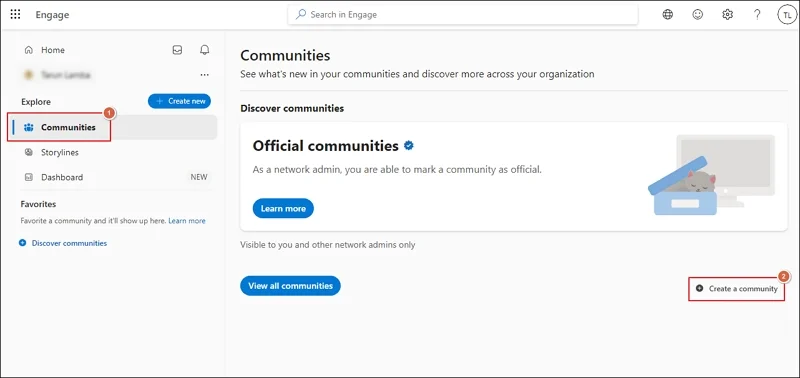Select Communities in the sidebar
Image resolution: width=800 pixels, height=378 pixels.
[112, 127]
